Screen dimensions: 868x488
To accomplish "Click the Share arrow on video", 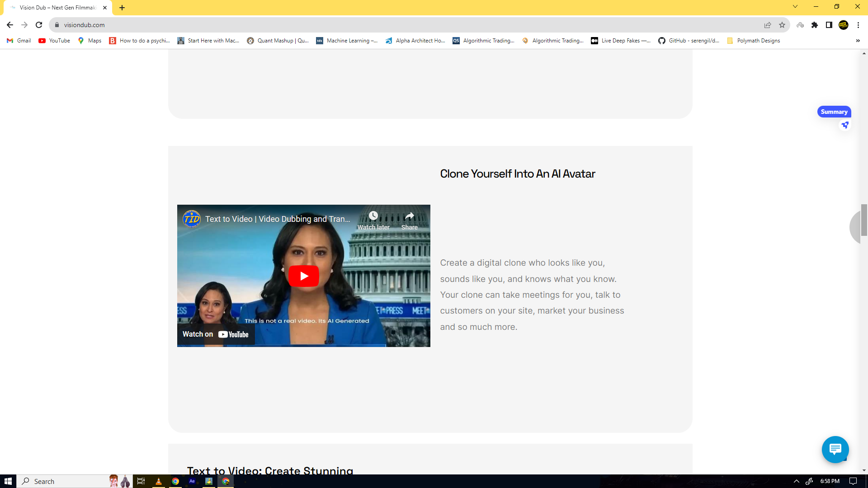I will [x=409, y=216].
